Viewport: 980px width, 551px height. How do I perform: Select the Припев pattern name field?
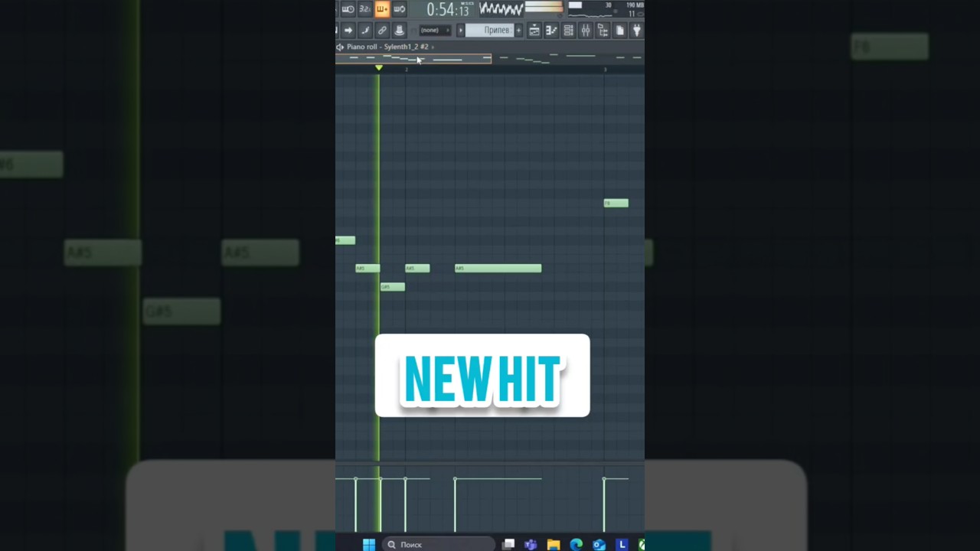(x=490, y=31)
